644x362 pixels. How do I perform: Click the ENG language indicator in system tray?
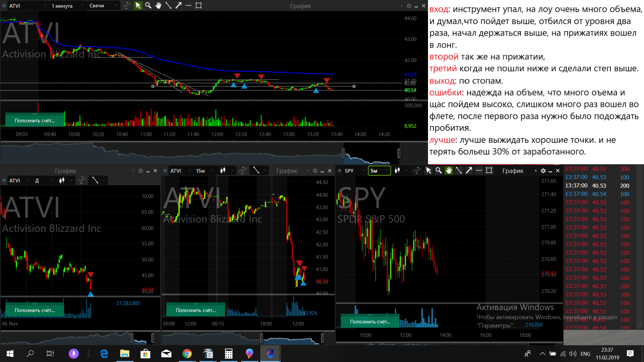click(585, 354)
